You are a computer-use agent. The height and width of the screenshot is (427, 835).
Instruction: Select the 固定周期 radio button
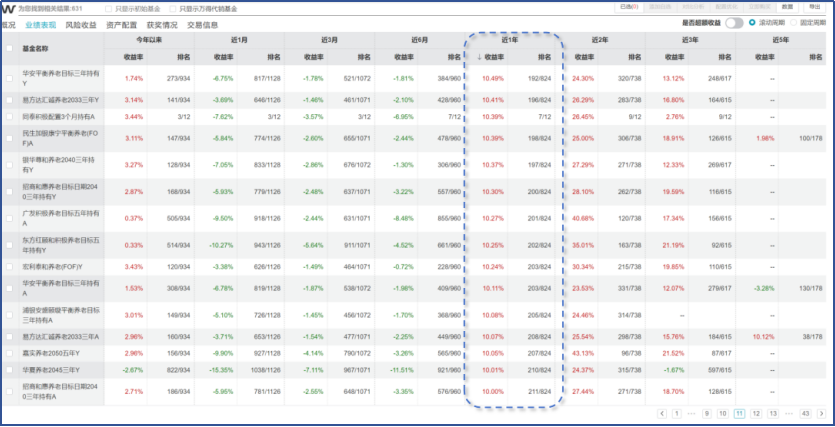[793, 23]
